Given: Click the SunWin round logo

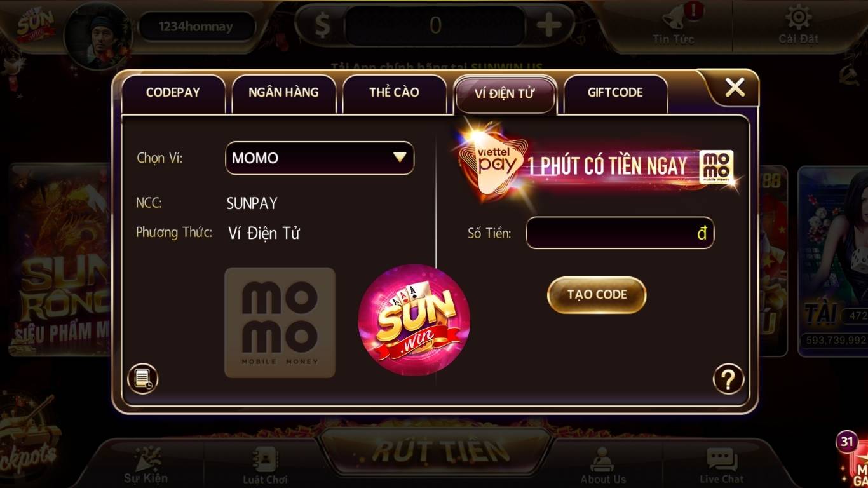Looking at the screenshot, I should (x=414, y=320).
